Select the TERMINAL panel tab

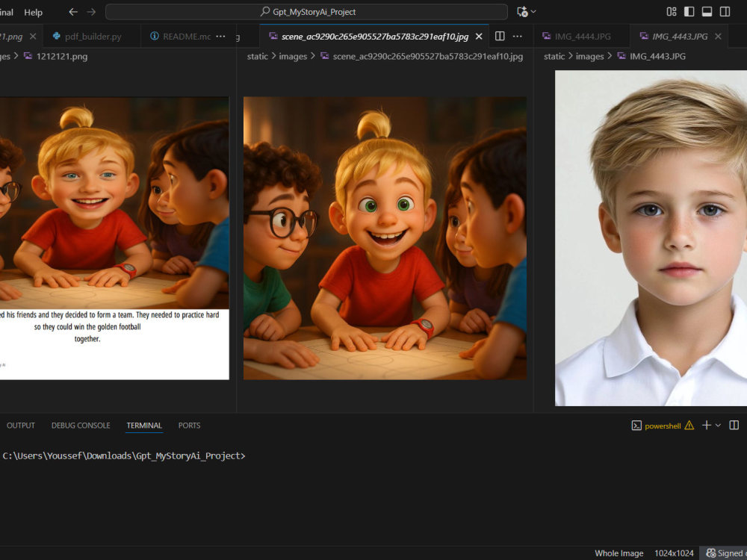click(144, 426)
